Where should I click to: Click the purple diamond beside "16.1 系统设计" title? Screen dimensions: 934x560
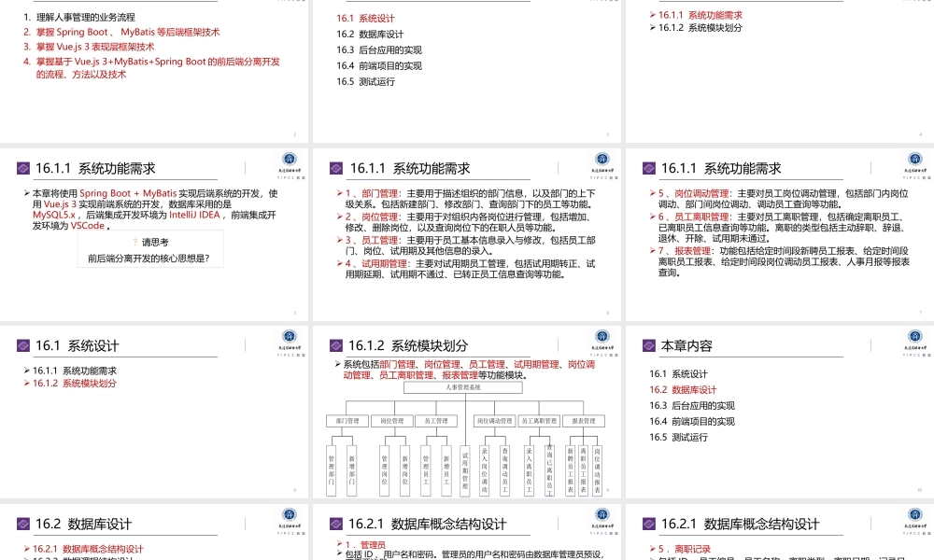tap(22, 344)
